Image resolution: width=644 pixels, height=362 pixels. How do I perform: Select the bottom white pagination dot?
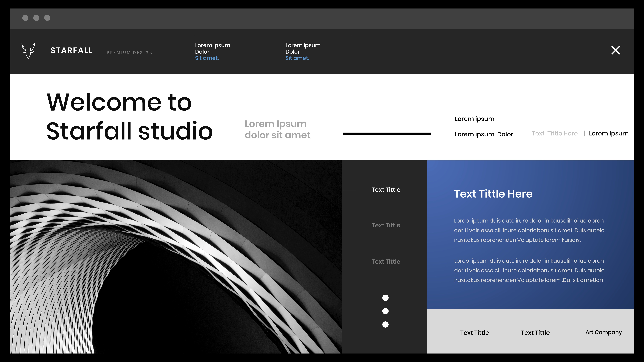[x=385, y=324]
